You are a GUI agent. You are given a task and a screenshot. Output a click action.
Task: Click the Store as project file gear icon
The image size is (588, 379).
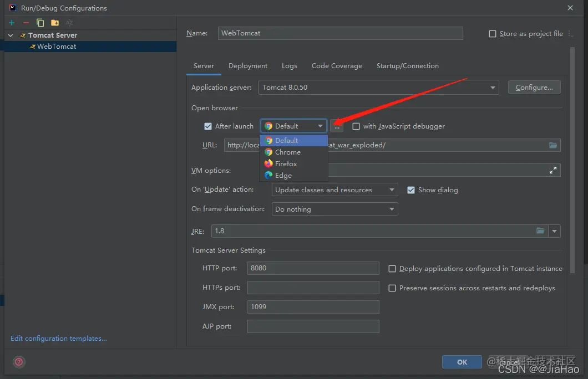pyautogui.click(x=570, y=34)
